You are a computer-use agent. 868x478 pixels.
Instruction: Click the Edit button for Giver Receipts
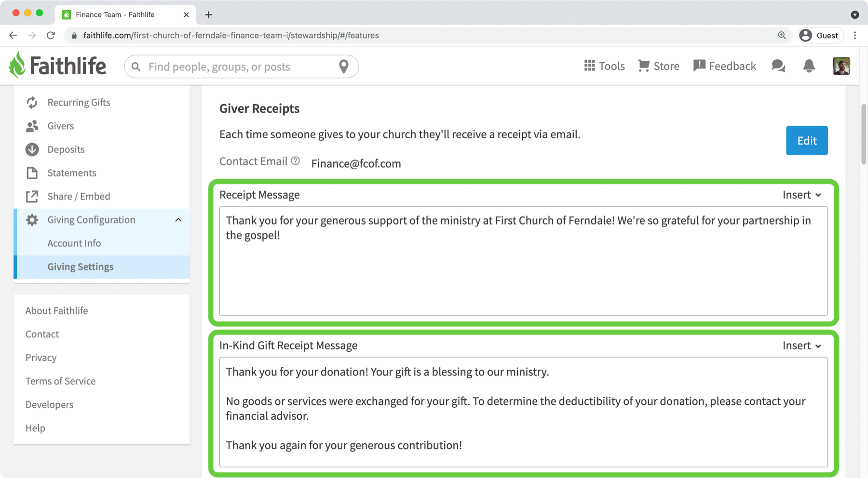[x=807, y=140]
